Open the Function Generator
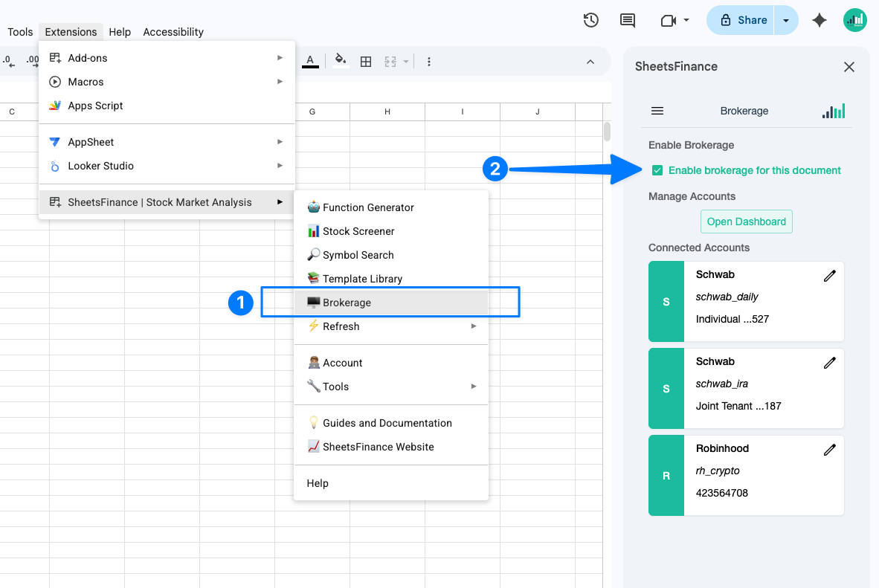879x588 pixels. click(x=390, y=207)
